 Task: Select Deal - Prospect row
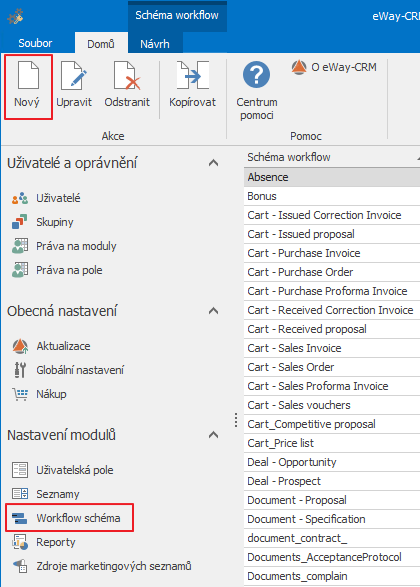click(x=332, y=481)
